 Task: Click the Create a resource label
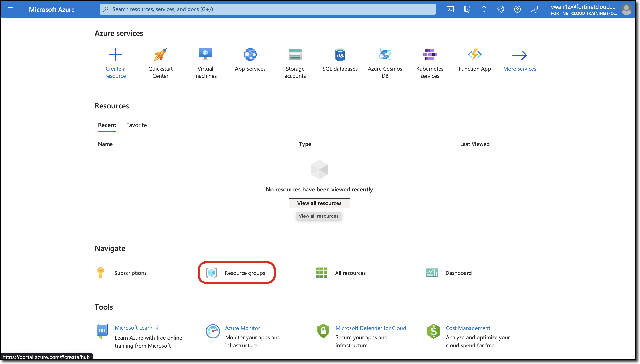point(115,72)
